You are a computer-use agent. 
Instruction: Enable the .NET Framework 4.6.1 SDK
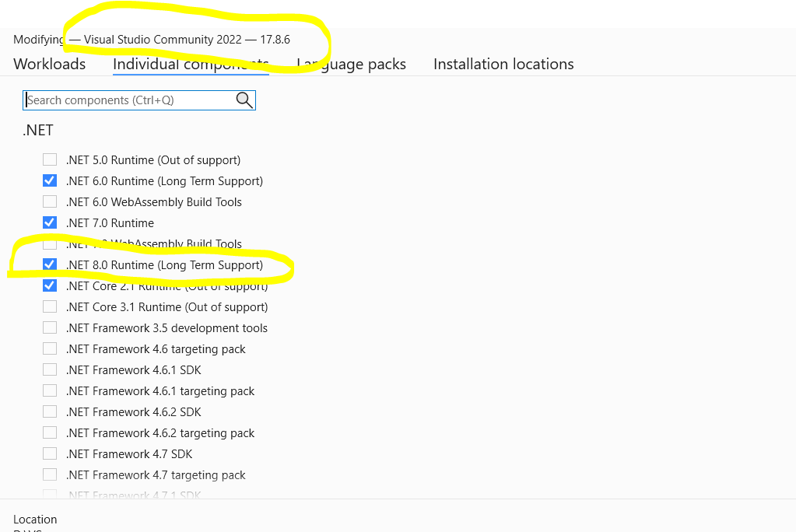[x=50, y=369]
